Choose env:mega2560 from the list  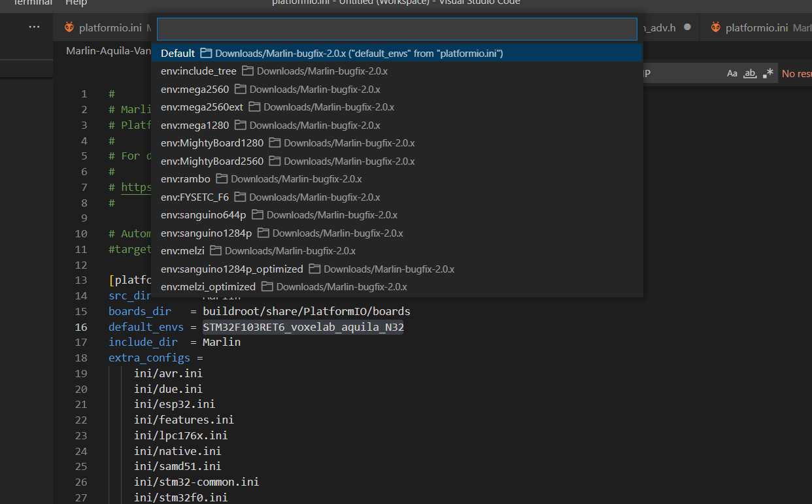point(397,89)
